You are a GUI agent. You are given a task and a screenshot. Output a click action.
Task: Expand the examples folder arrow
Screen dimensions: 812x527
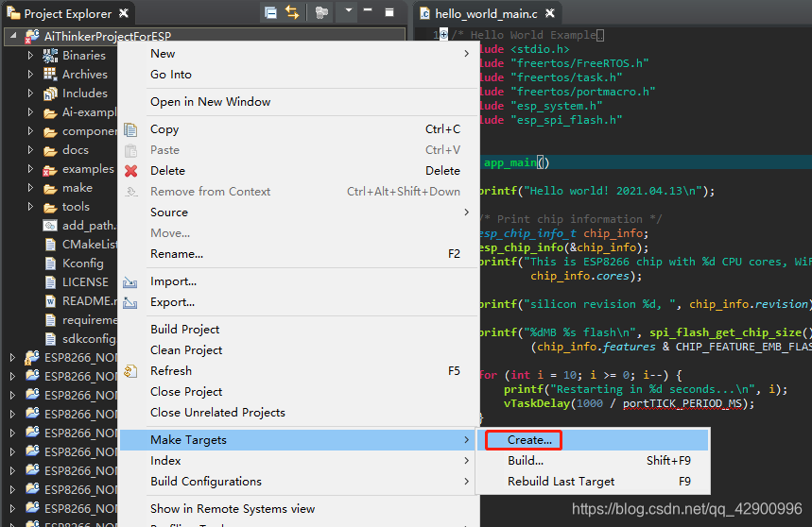[x=30, y=169]
